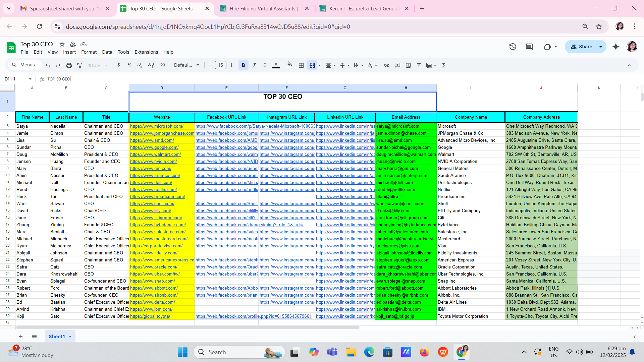Open the zoom level dropdown
Image resolution: width=644 pixels, height=362 pixels.
(98, 65)
